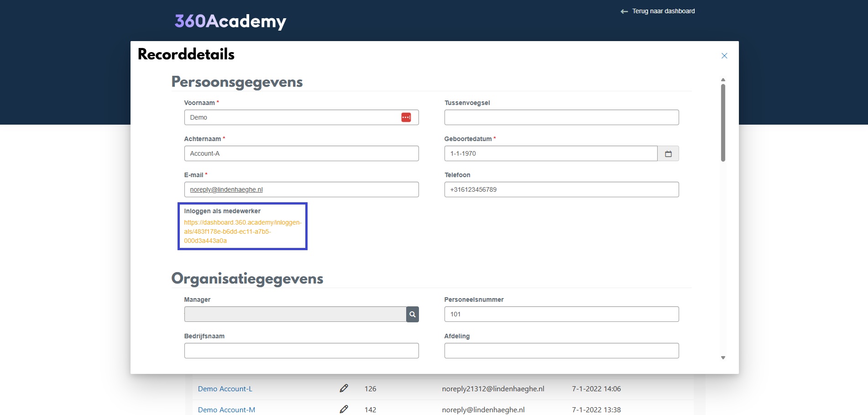Click the Recorddetails dialog title
Screen dimensions: 868x415
(186, 54)
